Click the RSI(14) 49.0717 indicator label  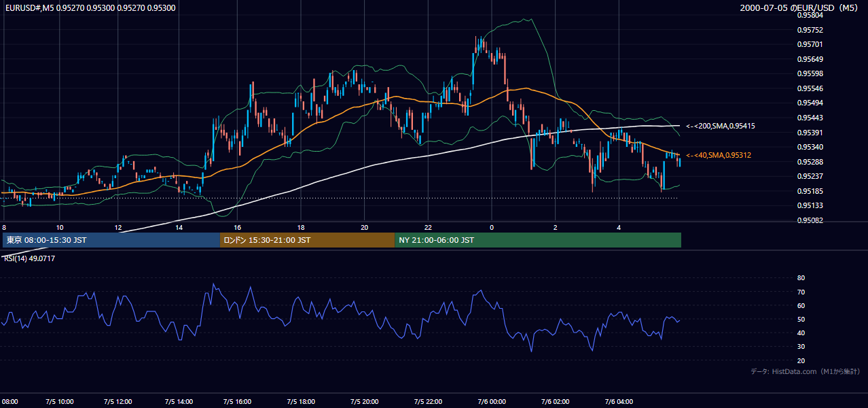pyautogui.click(x=31, y=258)
